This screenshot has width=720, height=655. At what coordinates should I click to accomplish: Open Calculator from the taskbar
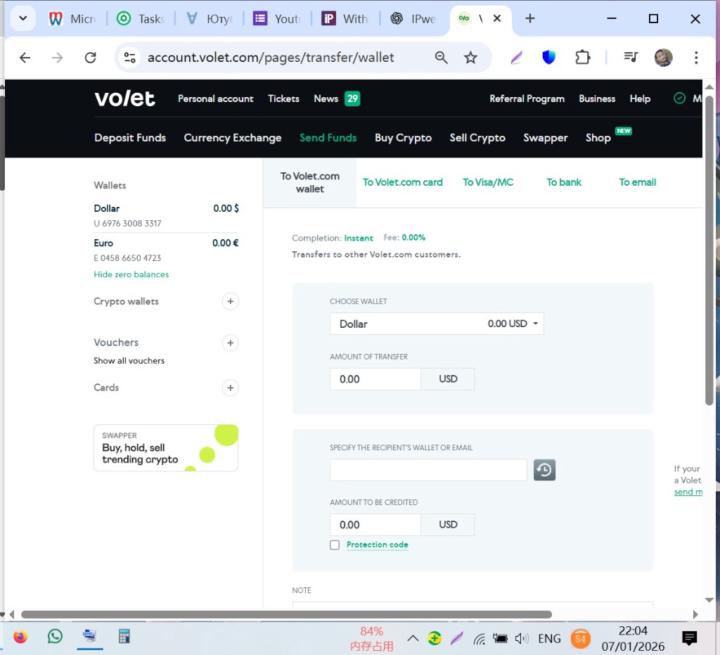pyautogui.click(x=124, y=636)
